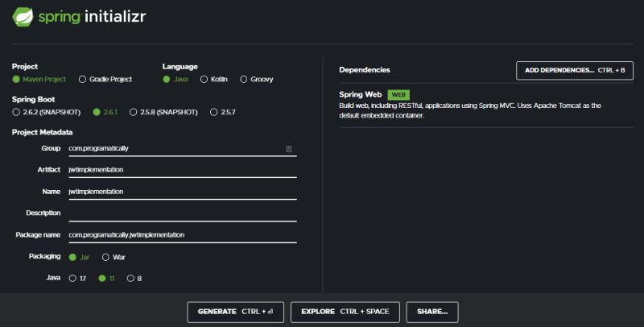Image resolution: width=644 pixels, height=327 pixels.
Task: Click the Share button
Action: [432, 312]
